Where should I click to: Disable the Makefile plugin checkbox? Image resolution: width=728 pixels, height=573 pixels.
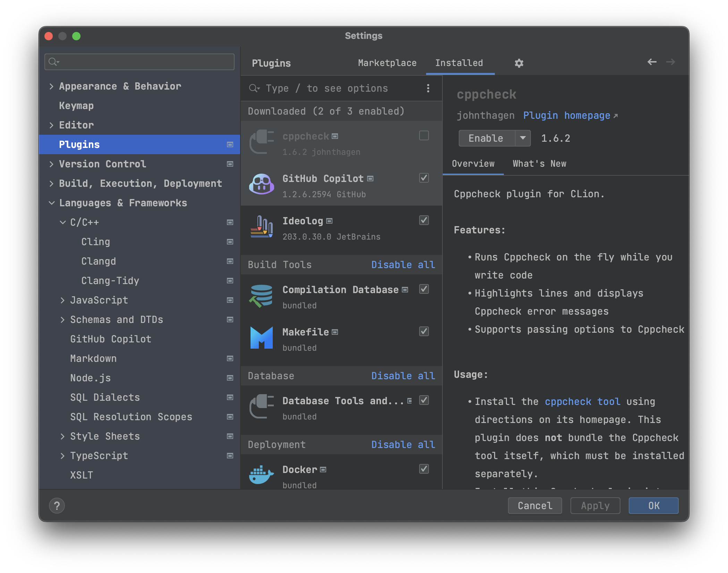(x=424, y=331)
